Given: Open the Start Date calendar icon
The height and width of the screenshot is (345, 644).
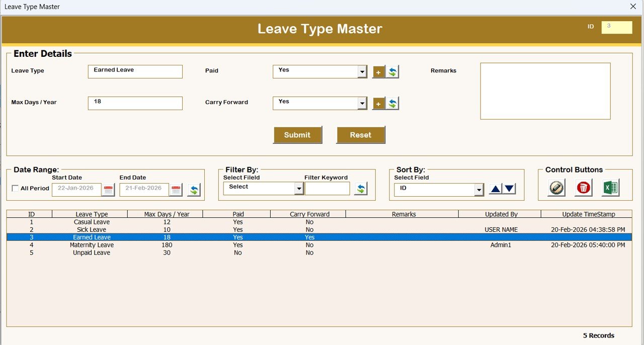Looking at the screenshot, I should pyautogui.click(x=107, y=190).
